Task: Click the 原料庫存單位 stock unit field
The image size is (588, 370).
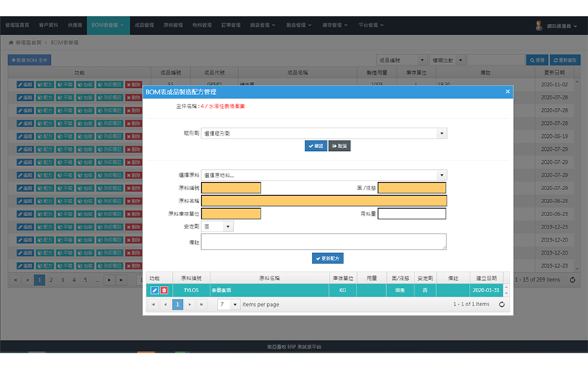Action: (231, 214)
